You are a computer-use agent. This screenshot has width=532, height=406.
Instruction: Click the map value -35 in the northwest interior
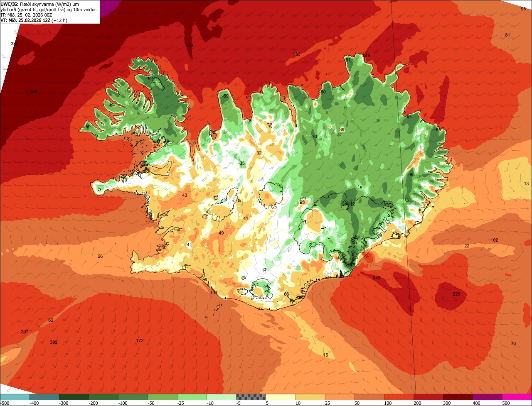point(241,163)
